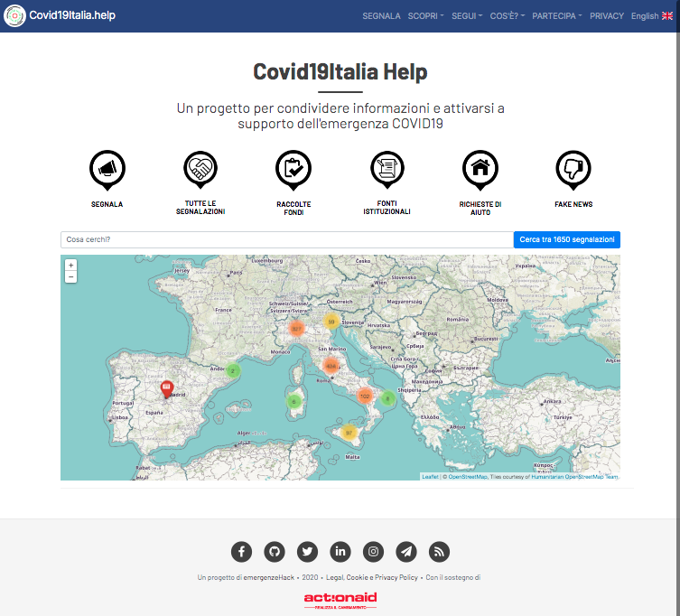Click the ActionAid logo link
680x616 pixels.
[340, 601]
